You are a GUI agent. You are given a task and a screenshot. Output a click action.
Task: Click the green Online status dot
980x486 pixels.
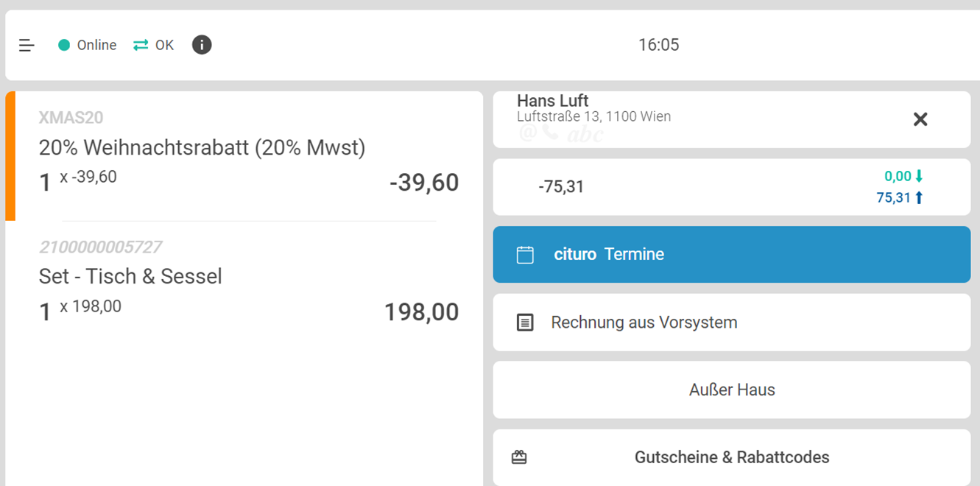click(64, 46)
